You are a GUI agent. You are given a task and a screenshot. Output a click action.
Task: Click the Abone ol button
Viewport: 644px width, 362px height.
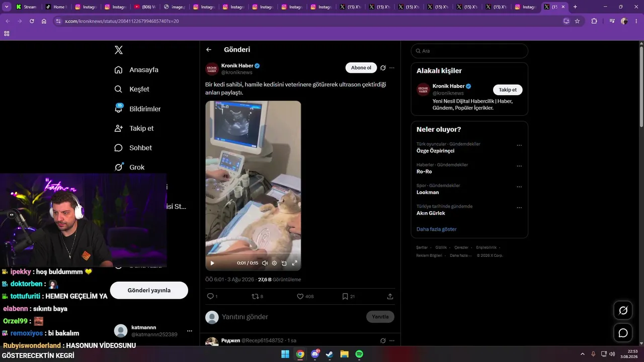pyautogui.click(x=361, y=68)
